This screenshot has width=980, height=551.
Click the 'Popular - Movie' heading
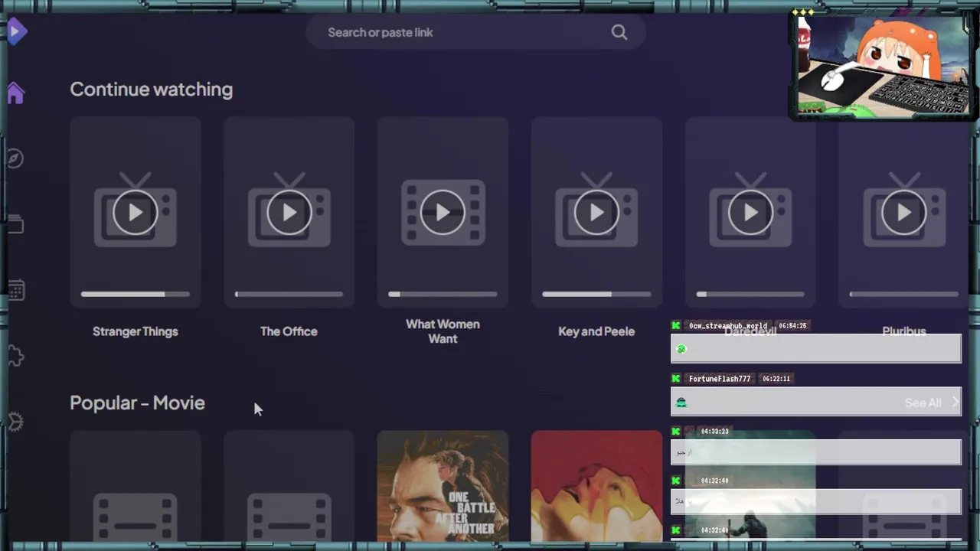click(x=138, y=403)
